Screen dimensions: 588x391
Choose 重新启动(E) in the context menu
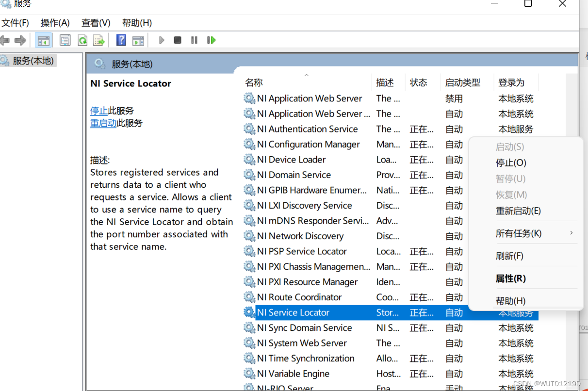point(525,211)
